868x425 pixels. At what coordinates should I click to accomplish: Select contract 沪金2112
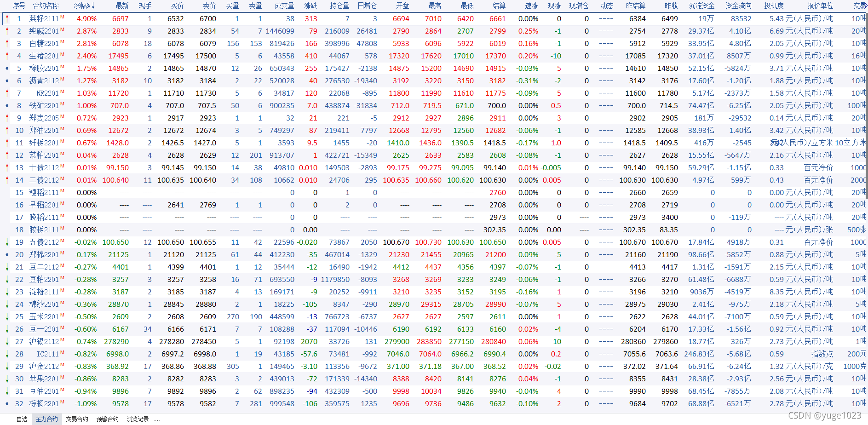click(44, 367)
